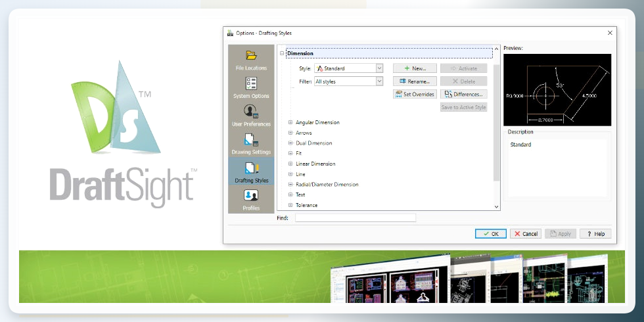Click the Dual Dimension label
Image resolution: width=644 pixels, height=322 pixels.
pos(314,143)
